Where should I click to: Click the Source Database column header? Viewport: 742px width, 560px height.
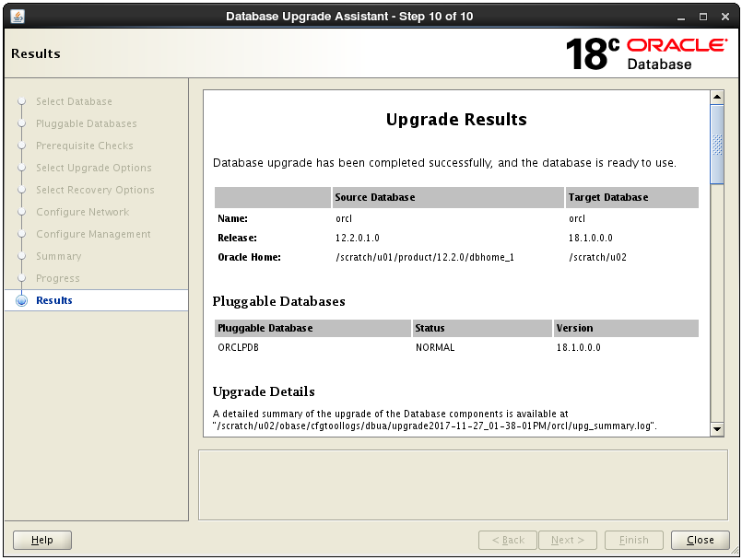(448, 197)
